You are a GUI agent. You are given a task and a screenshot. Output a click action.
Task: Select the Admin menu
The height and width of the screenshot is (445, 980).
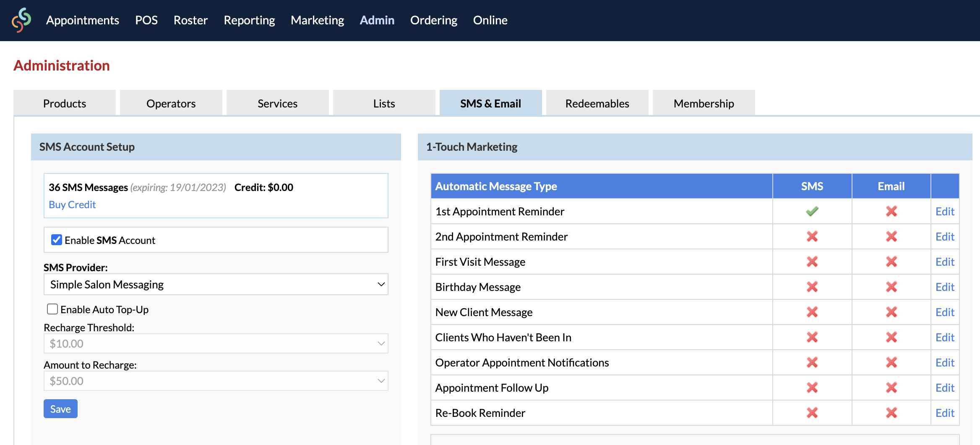[x=377, y=20]
